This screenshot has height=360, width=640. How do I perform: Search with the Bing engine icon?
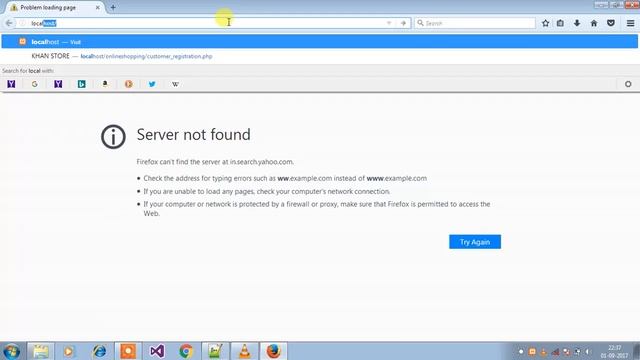(82, 84)
